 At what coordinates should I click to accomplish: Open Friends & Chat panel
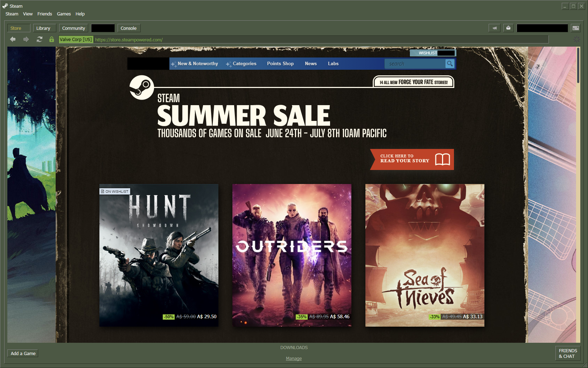tap(568, 353)
